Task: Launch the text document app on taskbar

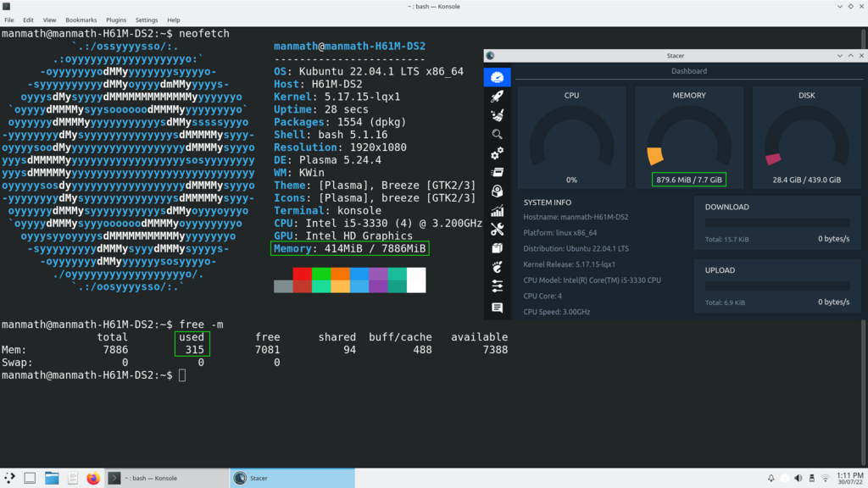Action: point(73,478)
